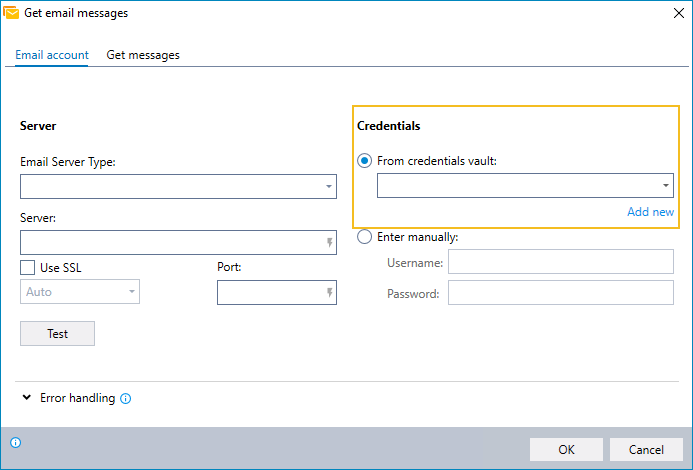Viewport: 693px width, 470px height.
Task: Switch to the Get messages tab
Action: (143, 55)
